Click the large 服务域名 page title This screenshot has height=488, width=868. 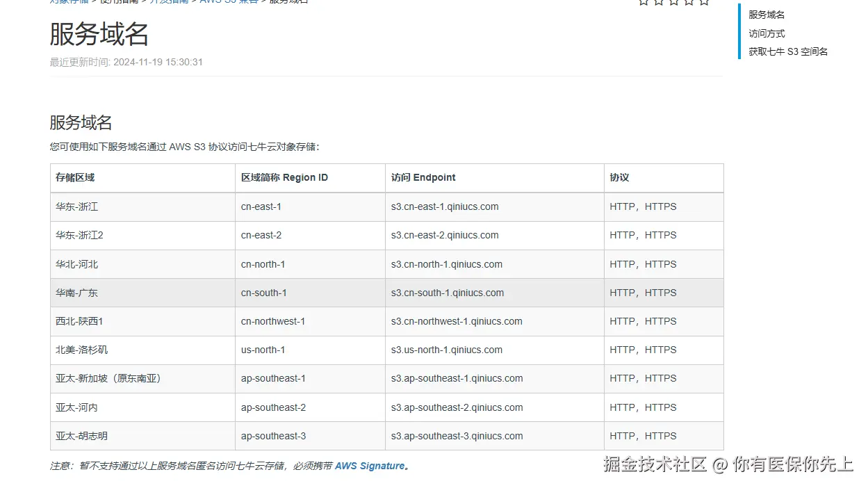click(x=99, y=33)
